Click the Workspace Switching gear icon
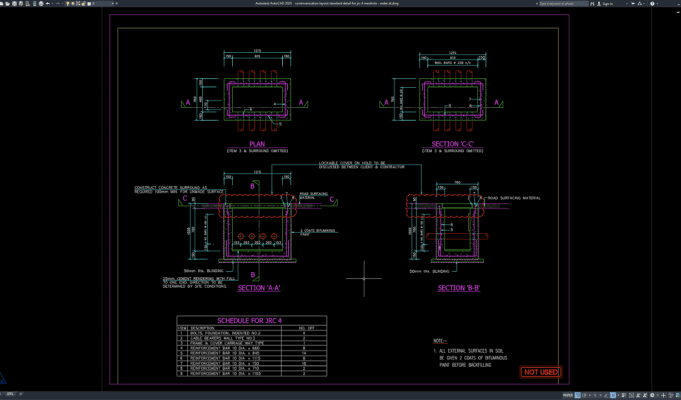The height and width of the screenshot is (400, 681). pos(652,395)
